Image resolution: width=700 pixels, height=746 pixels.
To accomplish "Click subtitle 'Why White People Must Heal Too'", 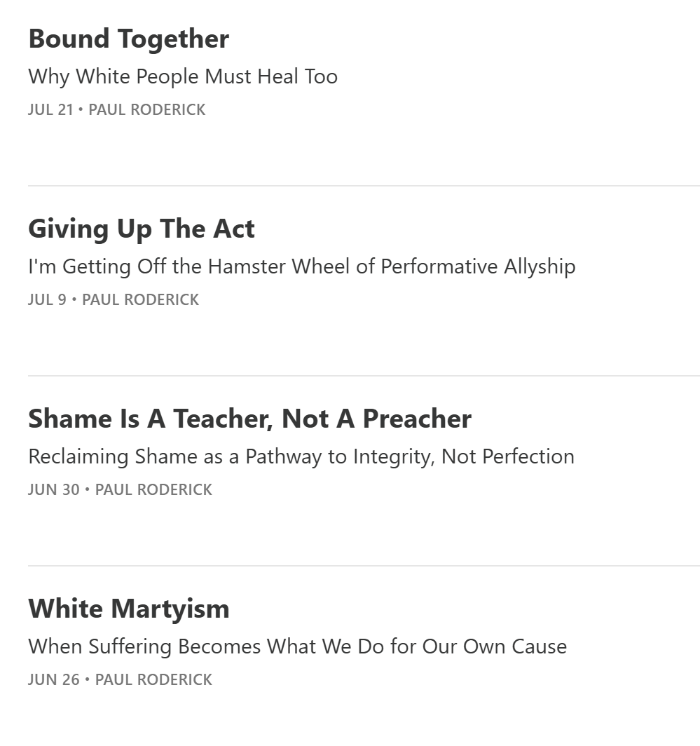I will click(183, 76).
